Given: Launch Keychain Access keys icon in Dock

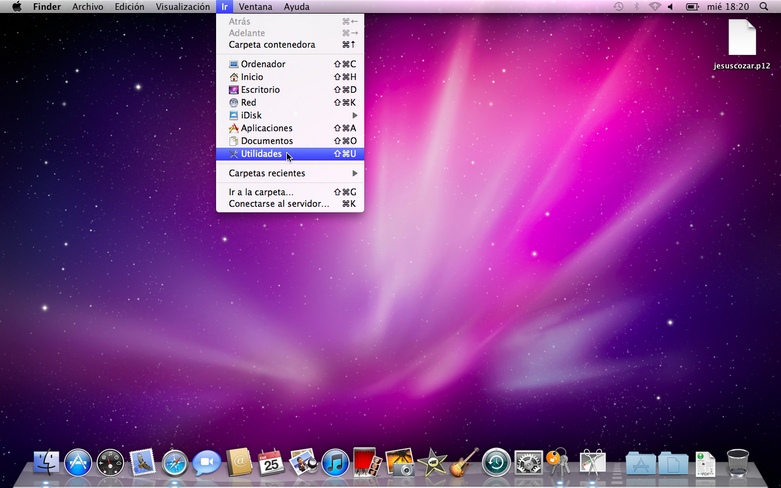Looking at the screenshot, I should tap(559, 463).
